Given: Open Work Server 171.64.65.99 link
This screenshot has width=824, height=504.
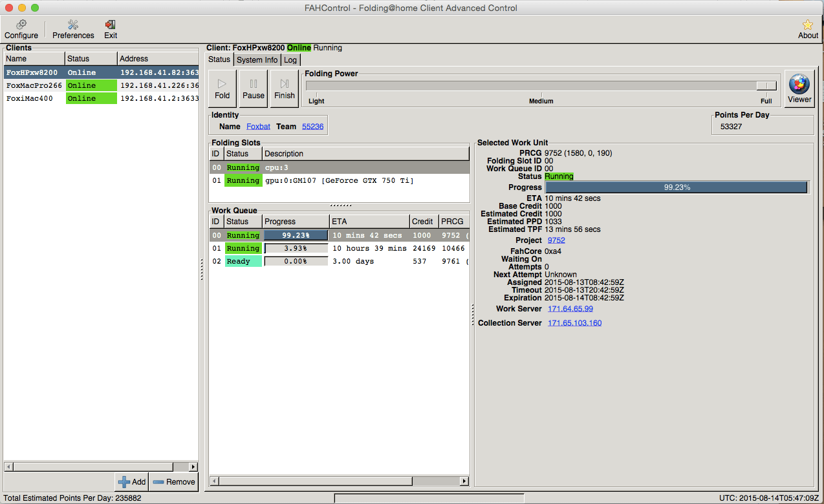Looking at the screenshot, I should [570, 309].
